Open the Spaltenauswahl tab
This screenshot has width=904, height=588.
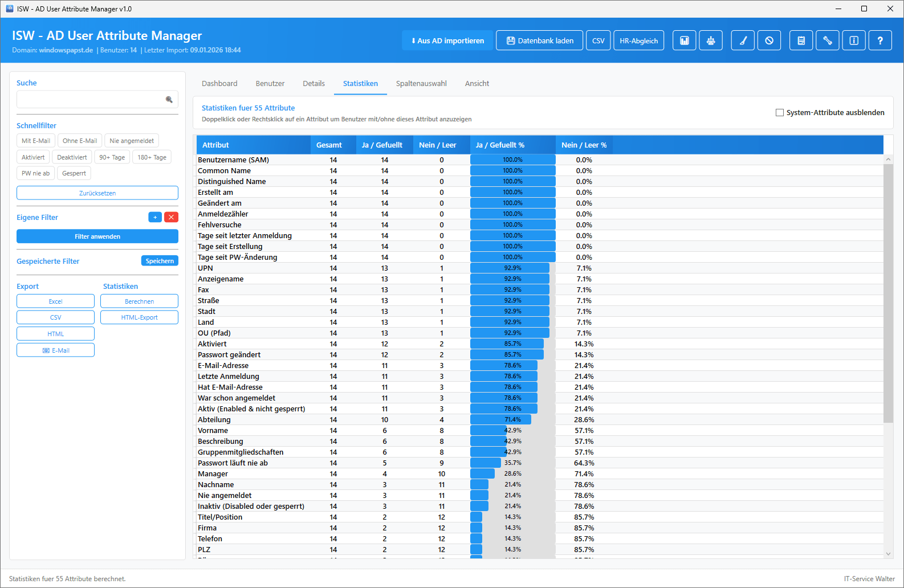point(421,84)
